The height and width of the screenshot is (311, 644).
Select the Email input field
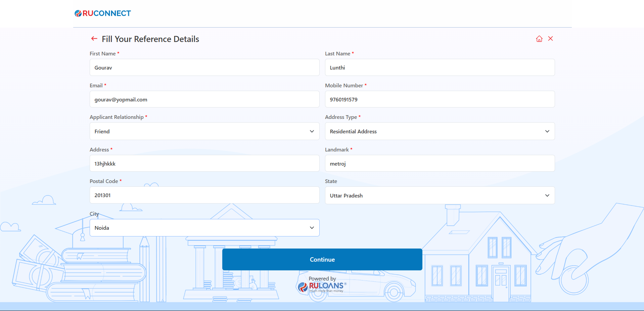click(x=204, y=99)
